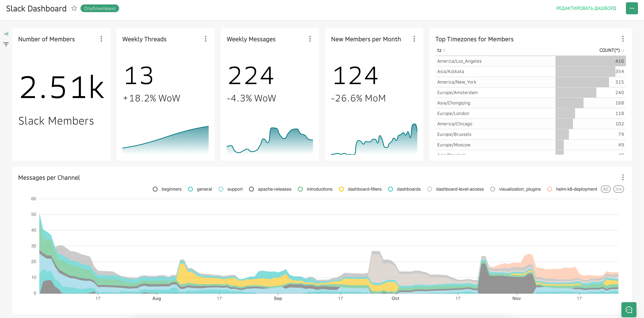Click the 240 count cell

(591, 93)
